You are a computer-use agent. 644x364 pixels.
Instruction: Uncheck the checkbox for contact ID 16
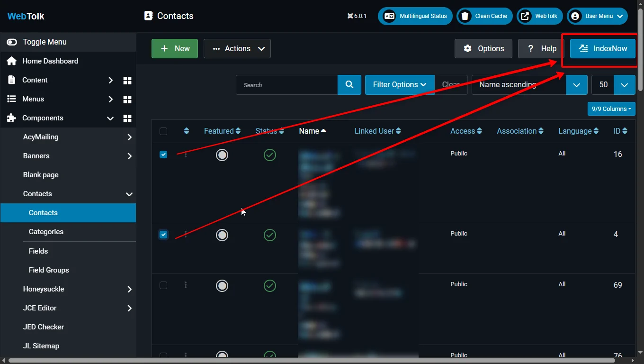coord(163,155)
